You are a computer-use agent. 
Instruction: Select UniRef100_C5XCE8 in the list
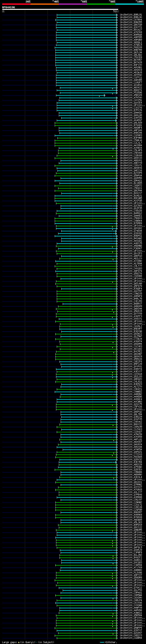click(131, 58)
